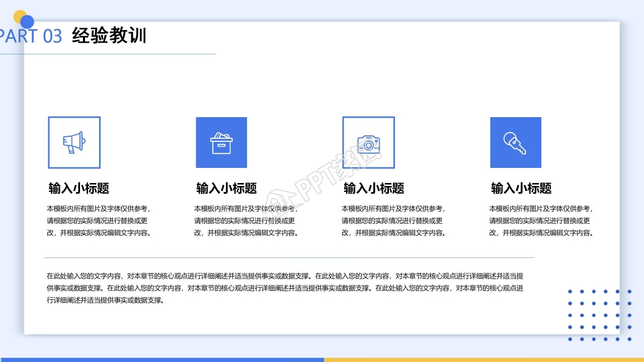Select first 输入小标题 heading
This screenshot has width=644, height=362.
pos(79,188)
